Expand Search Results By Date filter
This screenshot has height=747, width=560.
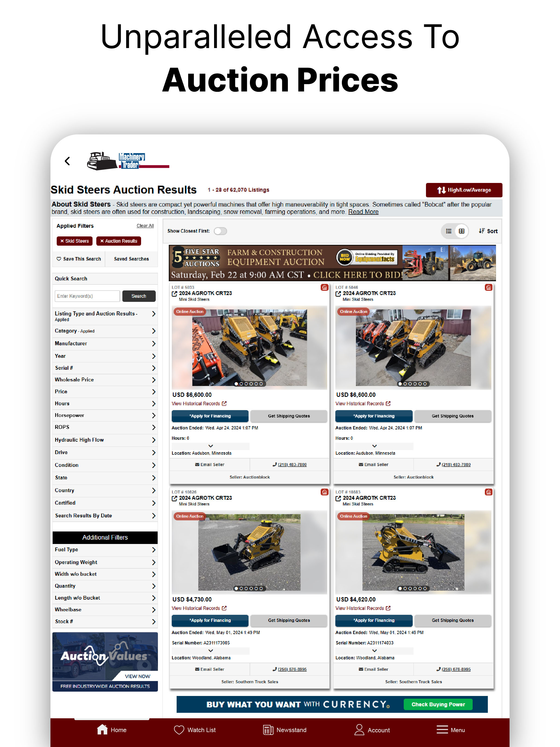[105, 516]
